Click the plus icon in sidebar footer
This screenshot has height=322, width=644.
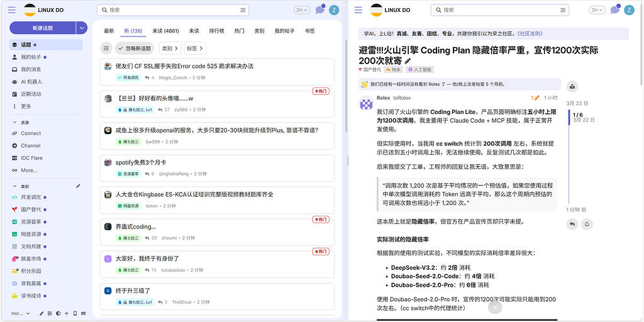click(67, 313)
